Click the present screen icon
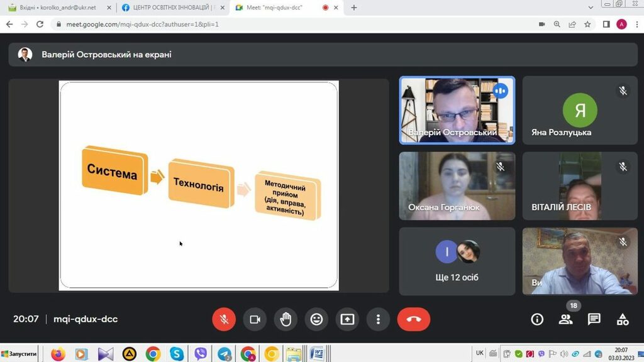This screenshot has height=362, width=644. click(x=347, y=319)
